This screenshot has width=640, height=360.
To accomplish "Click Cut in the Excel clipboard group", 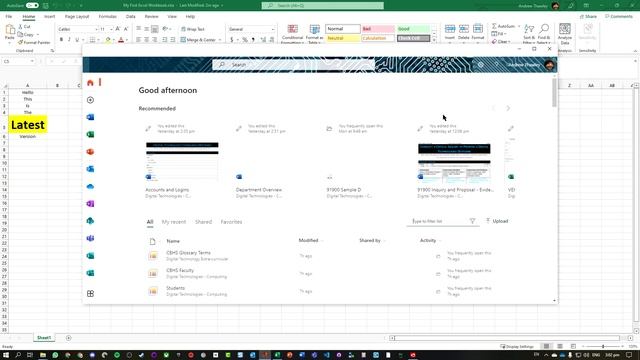I will (24, 27).
